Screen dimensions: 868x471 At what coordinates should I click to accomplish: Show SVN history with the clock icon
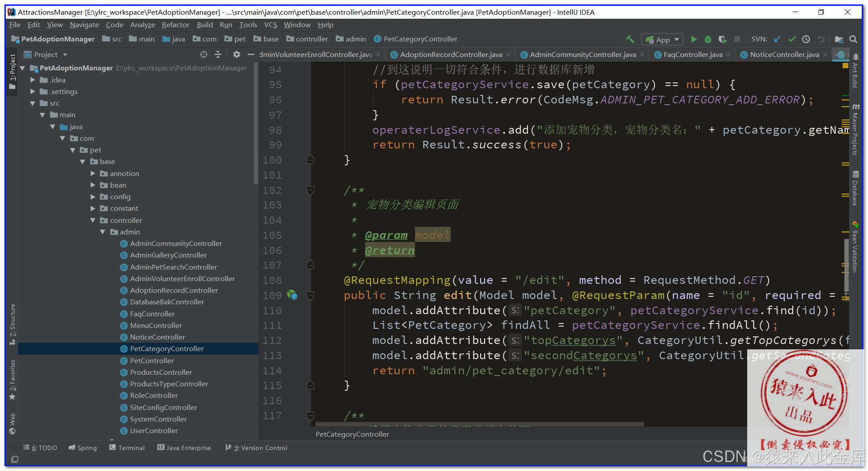pyautogui.click(x=806, y=39)
